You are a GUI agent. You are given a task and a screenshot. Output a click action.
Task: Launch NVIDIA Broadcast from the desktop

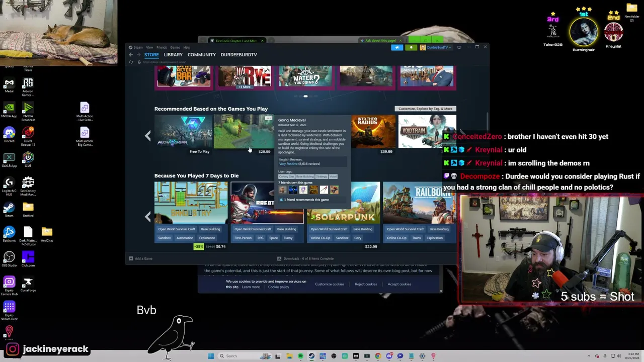[28, 112]
